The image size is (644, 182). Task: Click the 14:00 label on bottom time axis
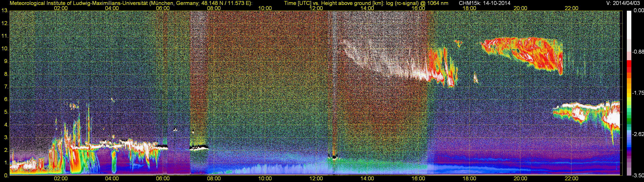(367, 179)
